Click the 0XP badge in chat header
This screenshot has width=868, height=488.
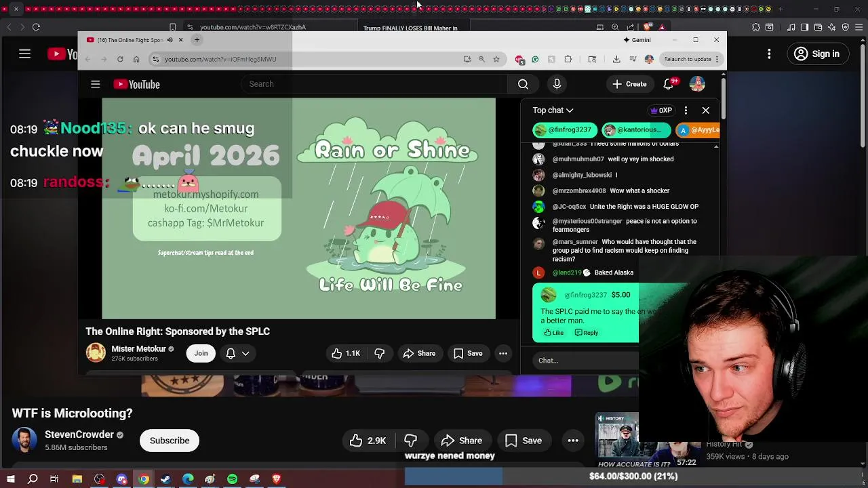pos(661,110)
